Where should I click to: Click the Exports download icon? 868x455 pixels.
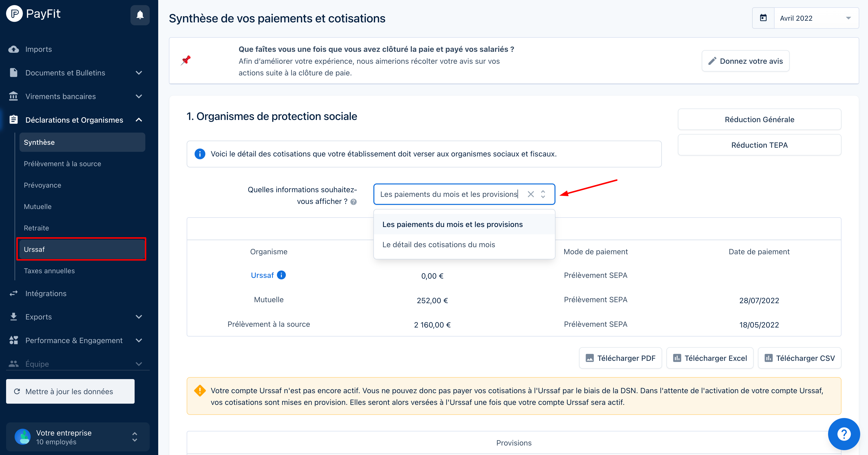point(13,317)
